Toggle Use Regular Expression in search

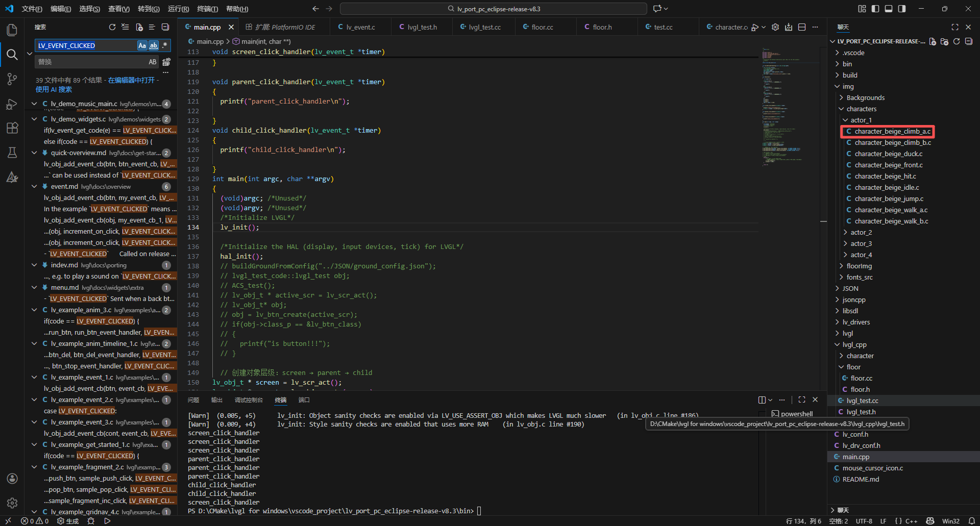[164, 45]
